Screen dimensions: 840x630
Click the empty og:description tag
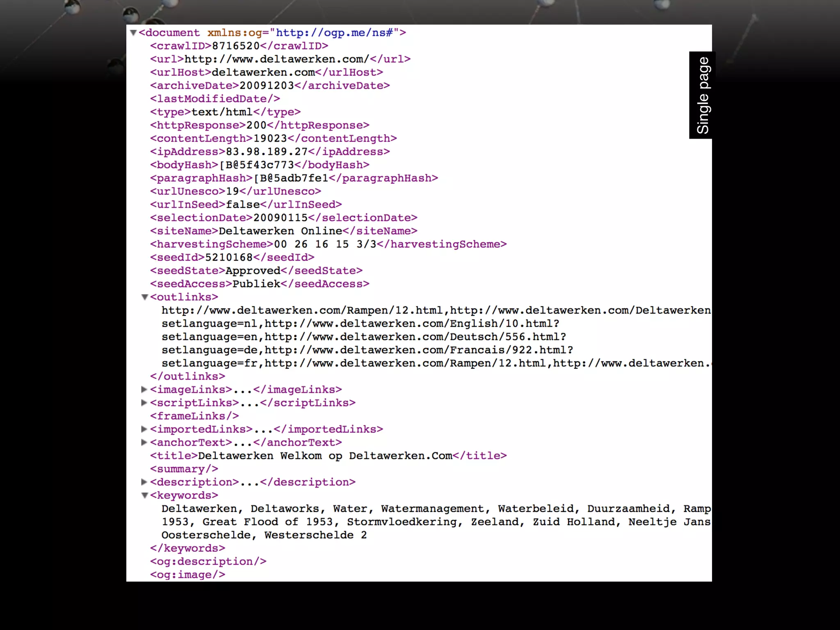click(x=208, y=562)
